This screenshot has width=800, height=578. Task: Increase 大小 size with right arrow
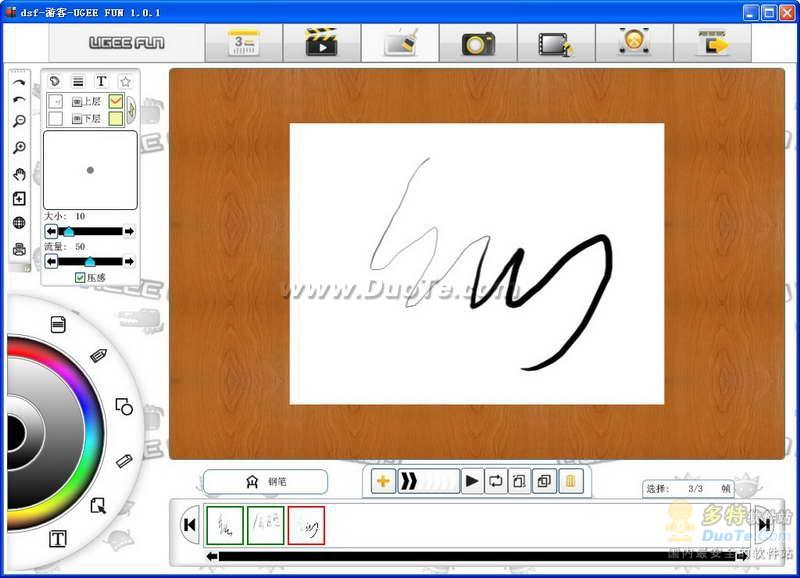130,232
